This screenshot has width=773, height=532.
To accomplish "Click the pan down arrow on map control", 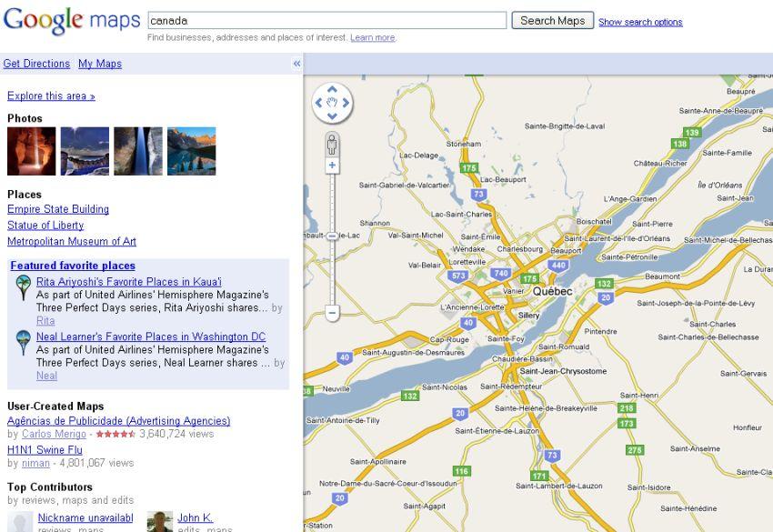I will click(332, 115).
